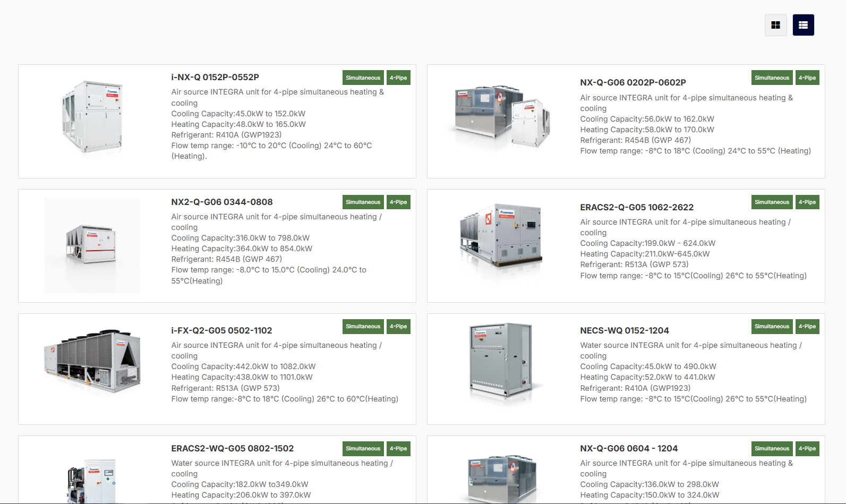
Task: Open the NECS-WQ 0152-1204 product title
Action: pyautogui.click(x=625, y=330)
